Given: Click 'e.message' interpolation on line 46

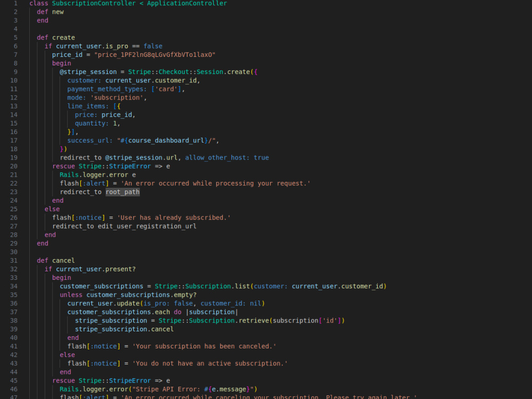Looking at the screenshot, I should tap(229, 389).
